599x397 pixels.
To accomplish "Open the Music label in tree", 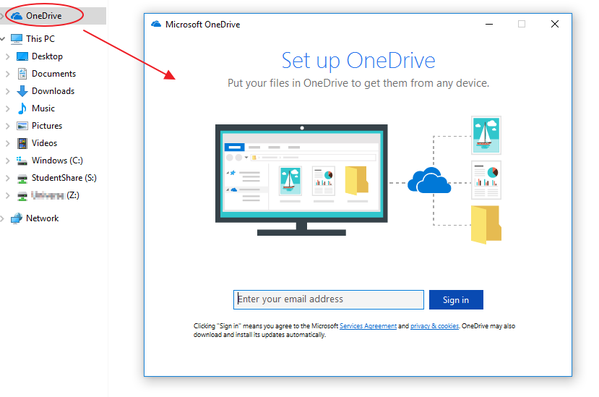I will pyautogui.click(x=43, y=109).
